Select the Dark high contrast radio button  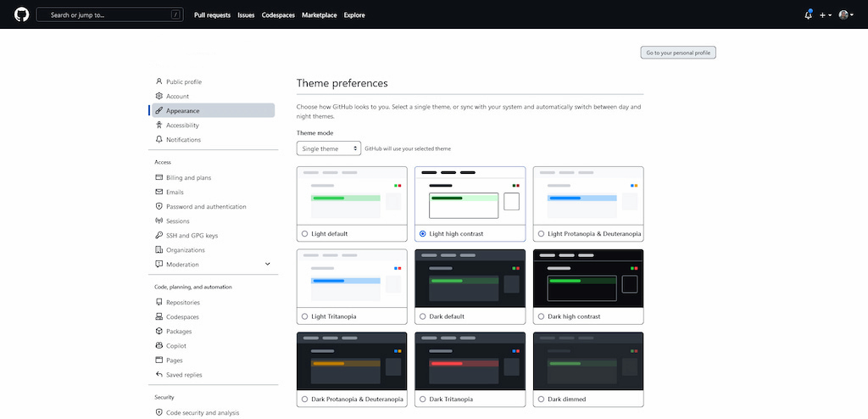(541, 316)
